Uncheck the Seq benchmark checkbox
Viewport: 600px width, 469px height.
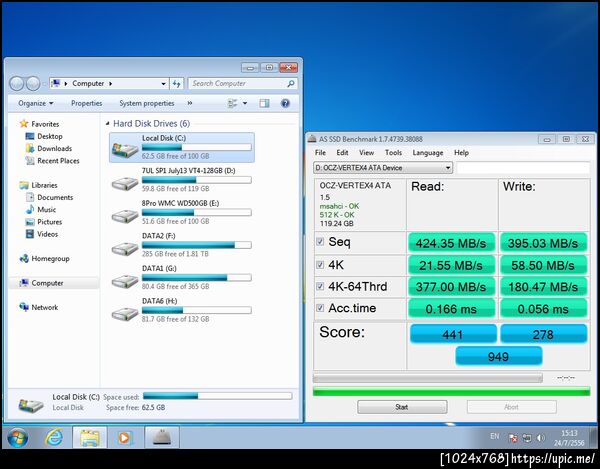point(320,241)
